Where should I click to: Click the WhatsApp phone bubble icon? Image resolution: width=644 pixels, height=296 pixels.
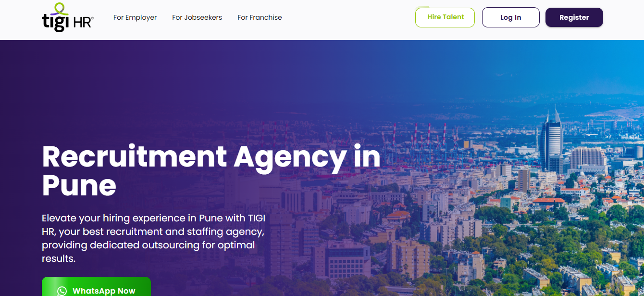click(62, 291)
